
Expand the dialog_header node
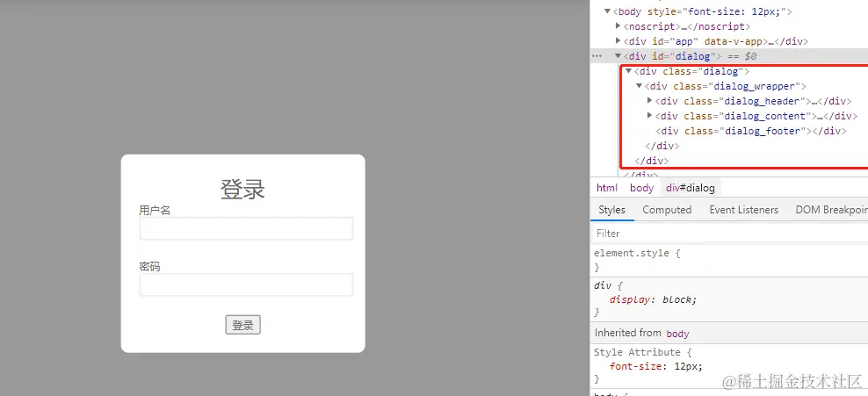[650, 101]
